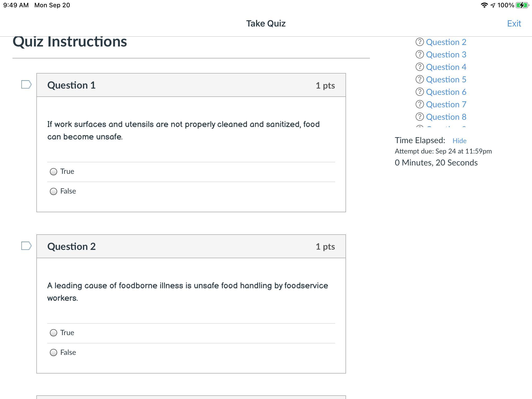Go to Question 3 link
This screenshot has width=532, height=399.
click(446, 55)
